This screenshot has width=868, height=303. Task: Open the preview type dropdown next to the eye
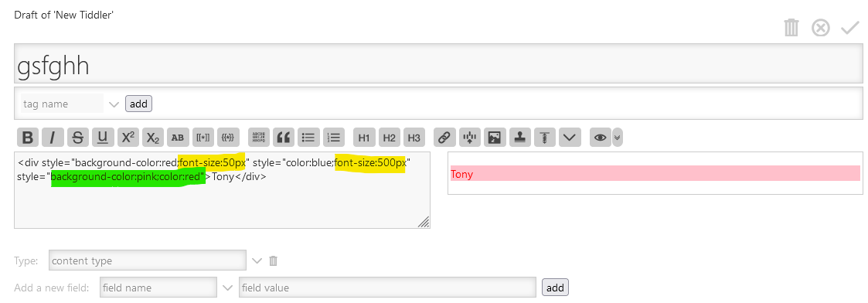coord(618,138)
